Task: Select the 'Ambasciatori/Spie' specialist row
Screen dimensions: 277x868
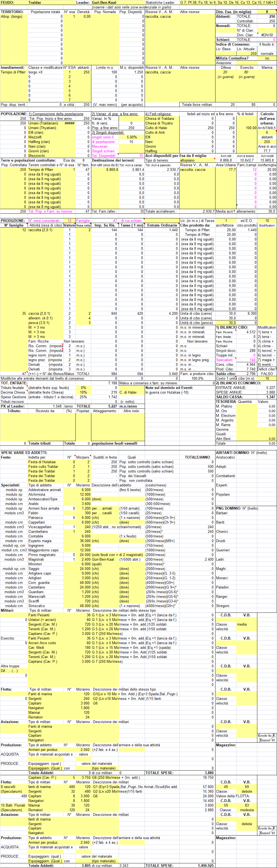Action: point(43,499)
